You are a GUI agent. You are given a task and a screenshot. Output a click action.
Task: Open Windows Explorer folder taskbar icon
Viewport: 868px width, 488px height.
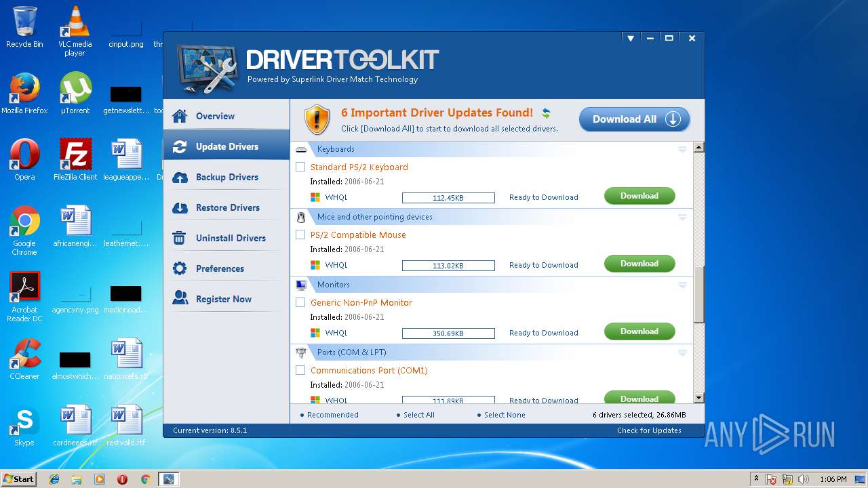coord(77,479)
